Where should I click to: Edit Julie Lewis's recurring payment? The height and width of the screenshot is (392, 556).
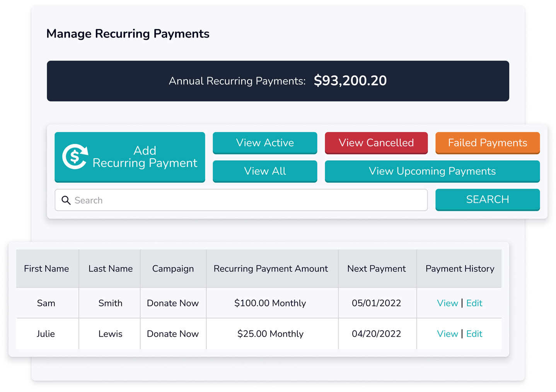474,334
